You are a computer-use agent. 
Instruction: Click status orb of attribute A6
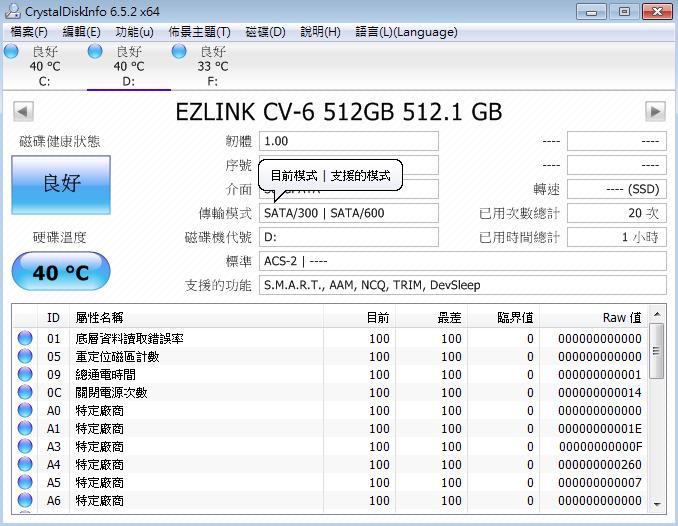[25, 500]
